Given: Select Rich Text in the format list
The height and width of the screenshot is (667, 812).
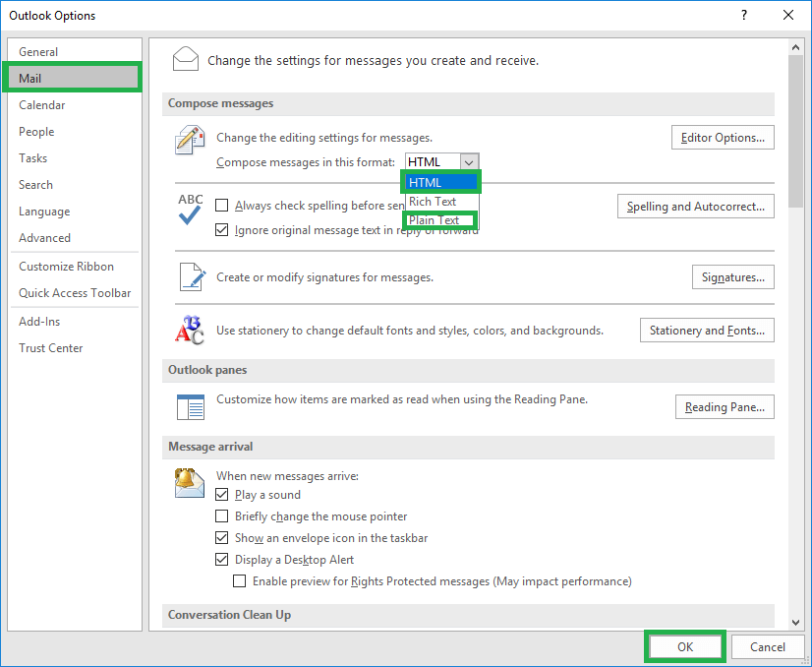Looking at the screenshot, I should pyautogui.click(x=441, y=202).
